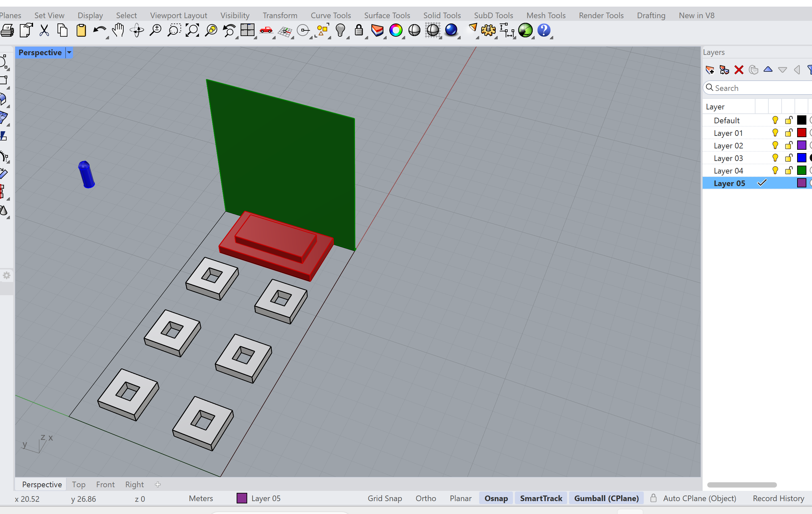Click the red X Delete Layer icon

coord(739,70)
